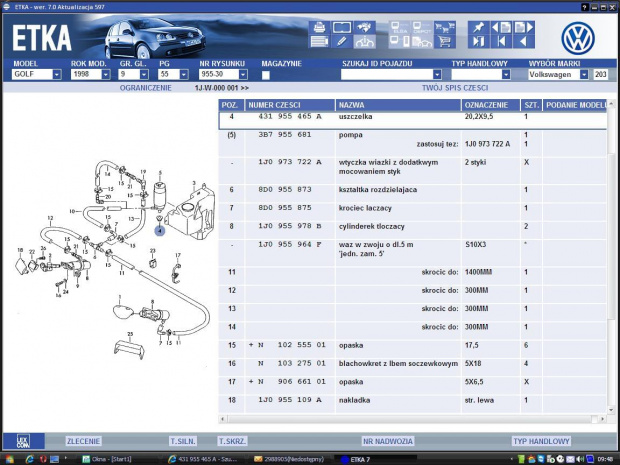Click the NAZWA column header
The height and width of the screenshot is (465, 620).
pyautogui.click(x=398, y=105)
